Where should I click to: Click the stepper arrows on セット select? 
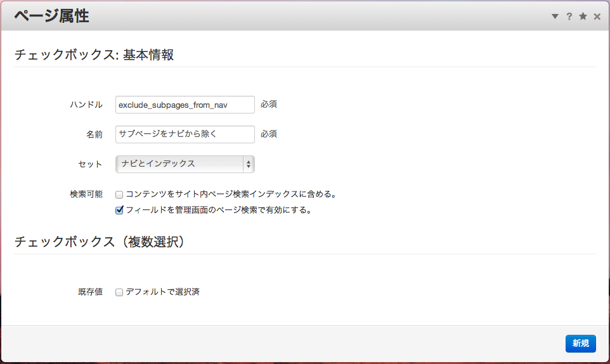tap(249, 164)
